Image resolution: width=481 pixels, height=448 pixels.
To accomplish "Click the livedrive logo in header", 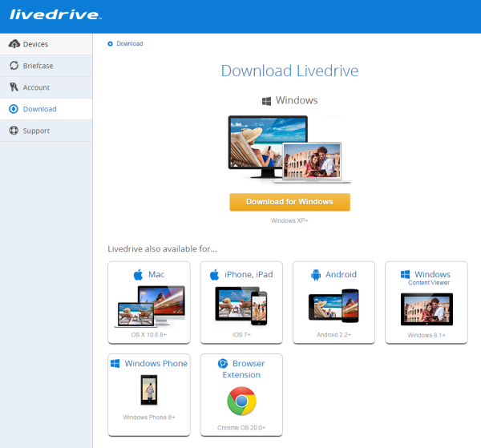I will [x=55, y=14].
